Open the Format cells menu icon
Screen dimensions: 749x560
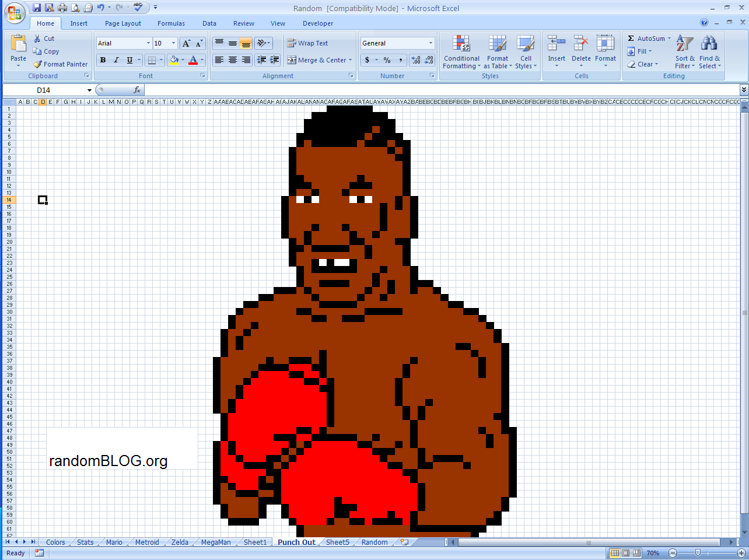(x=605, y=44)
